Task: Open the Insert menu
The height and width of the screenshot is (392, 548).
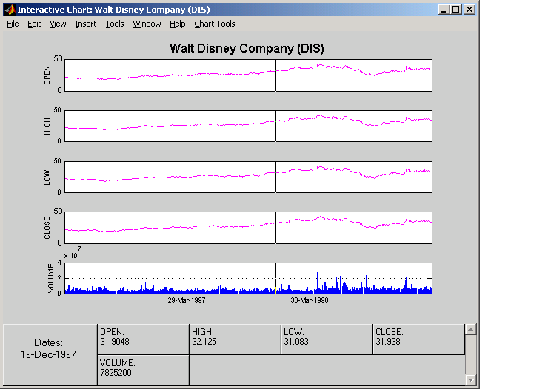Action: click(x=86, y=24)
